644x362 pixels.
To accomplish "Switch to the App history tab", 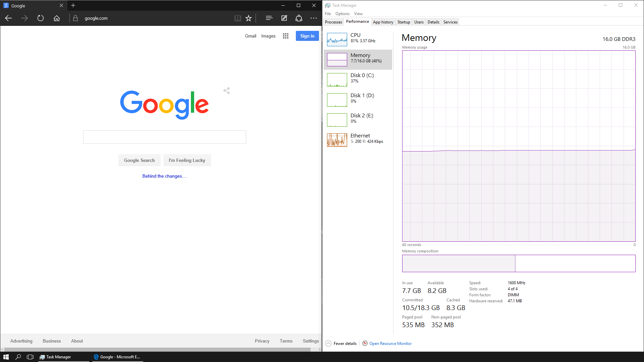I will click(x=383, y=22).
